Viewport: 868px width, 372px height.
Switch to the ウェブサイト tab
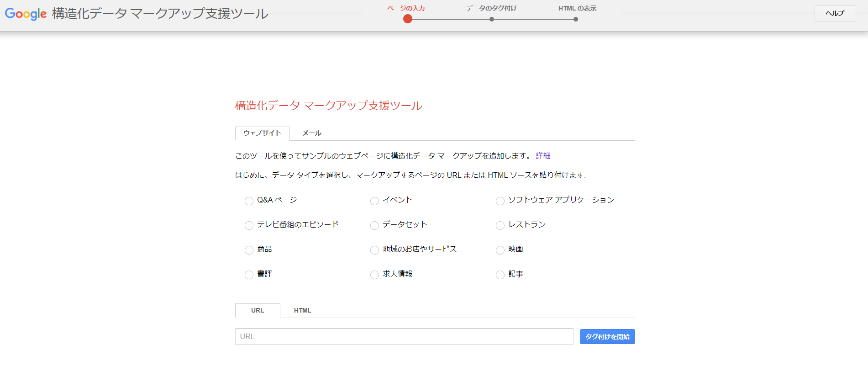[x=262, y=133]
